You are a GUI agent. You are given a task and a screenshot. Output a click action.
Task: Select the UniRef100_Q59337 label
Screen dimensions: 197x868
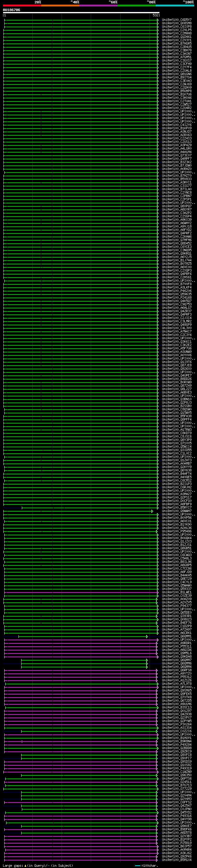tap(177, 589)
